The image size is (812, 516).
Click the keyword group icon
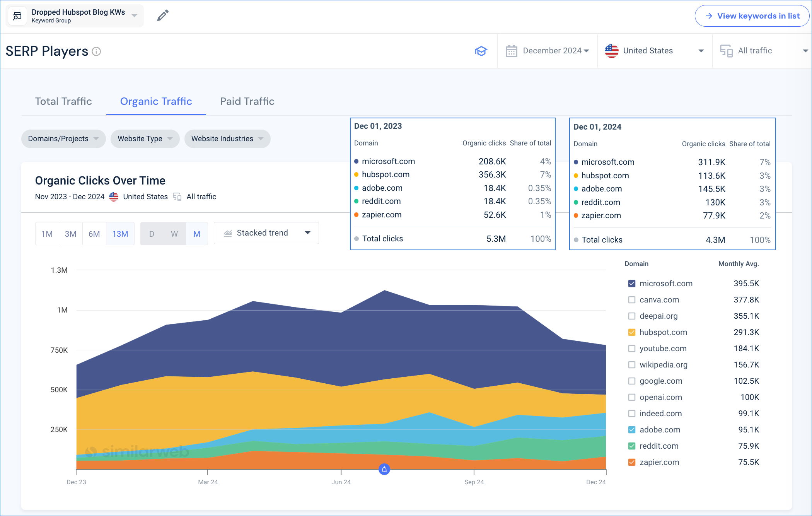(x=17, y=16)
